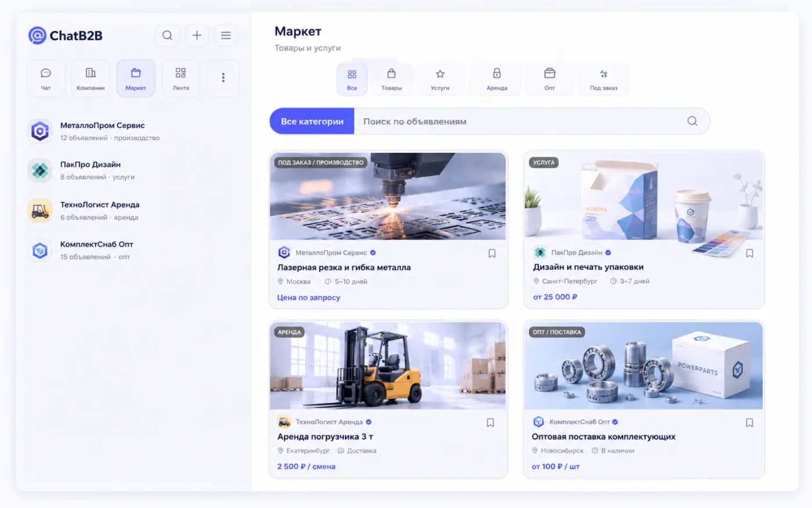
Task: Switch to the Товары tab
Action: [391, 79]
